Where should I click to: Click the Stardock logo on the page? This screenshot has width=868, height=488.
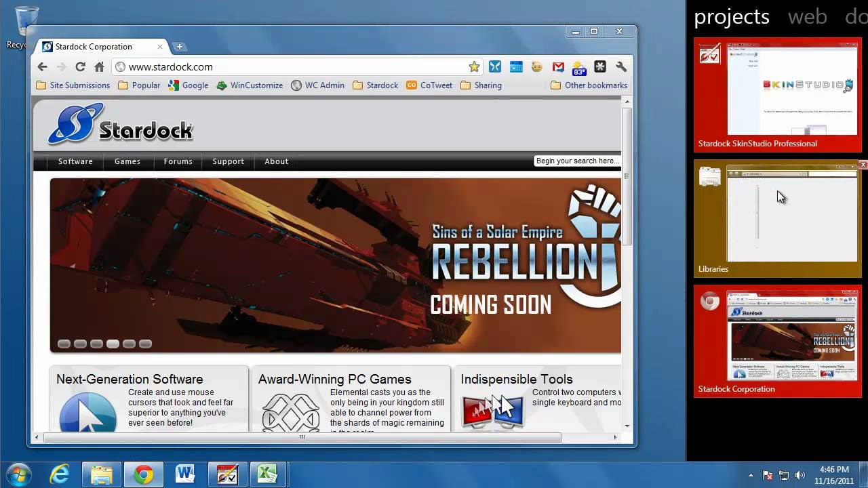click(120, 124)
